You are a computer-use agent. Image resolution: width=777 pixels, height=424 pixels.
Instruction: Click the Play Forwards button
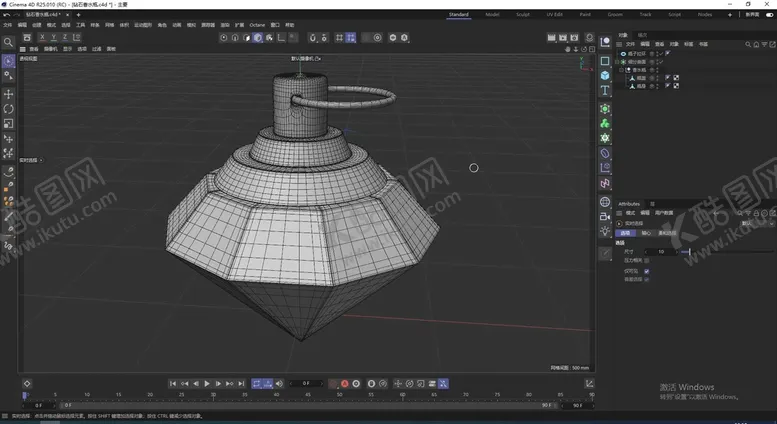[x=207, y=383]
